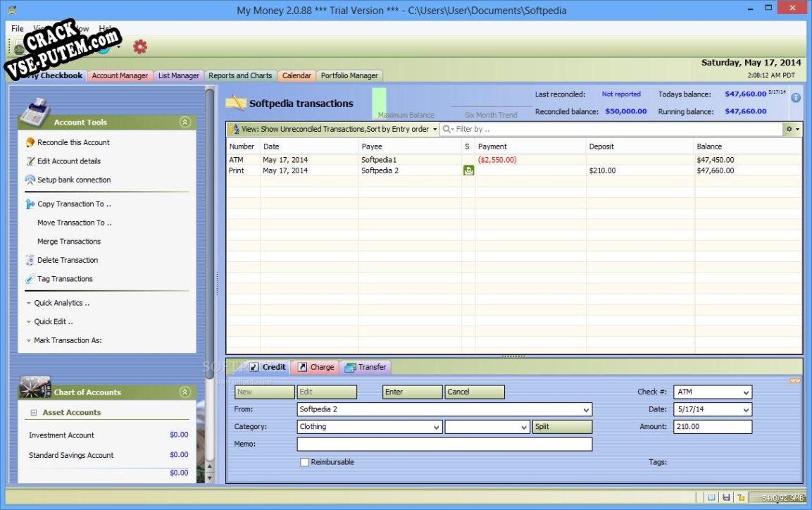
Task: Click the book icon in status bar
Action: 711,497
